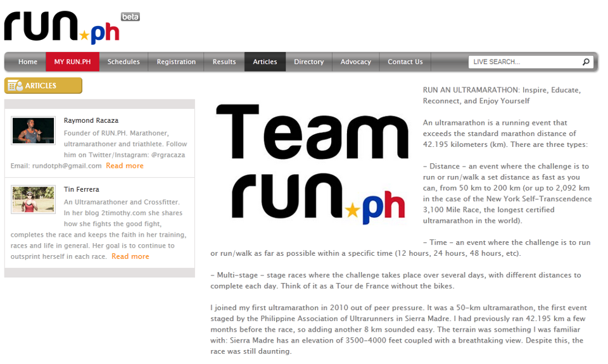The width and height of the screenshot is (608, 364).
Task: Select Registration in the navigation bar
Action: point(176,62)
